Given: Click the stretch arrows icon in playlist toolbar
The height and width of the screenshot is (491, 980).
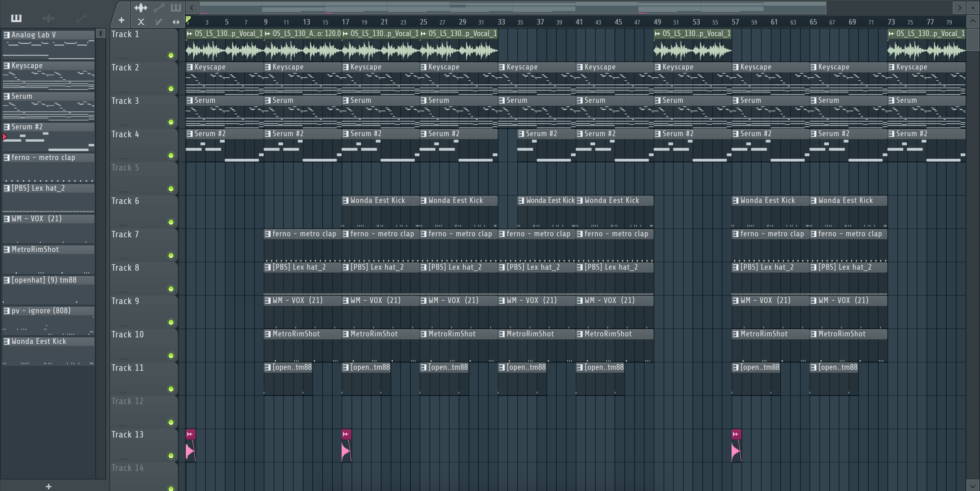Looking at the screenshot, I should pyautogui.click(x=176, y=22).
